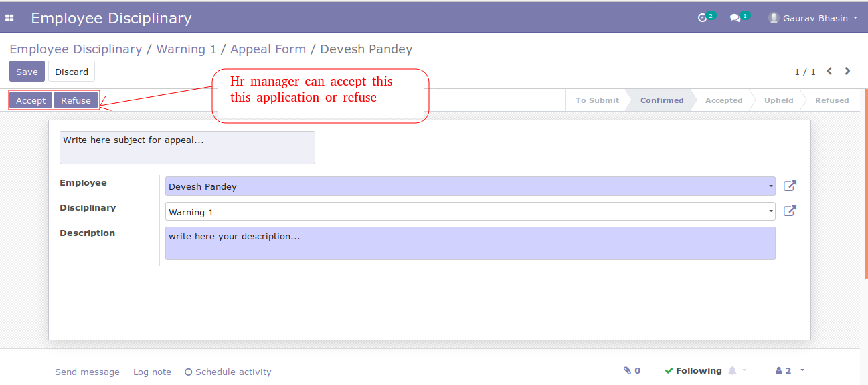The height and width of the screenshot is (385, 868).
Task: Open the conversations chat icon
Action: pyautogui.click(x=735, y=18)
